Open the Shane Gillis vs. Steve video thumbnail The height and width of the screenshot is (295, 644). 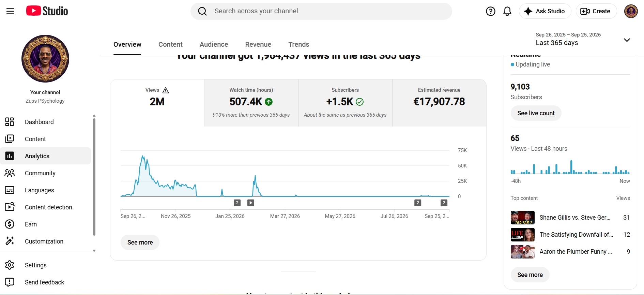tap(522, 218)
